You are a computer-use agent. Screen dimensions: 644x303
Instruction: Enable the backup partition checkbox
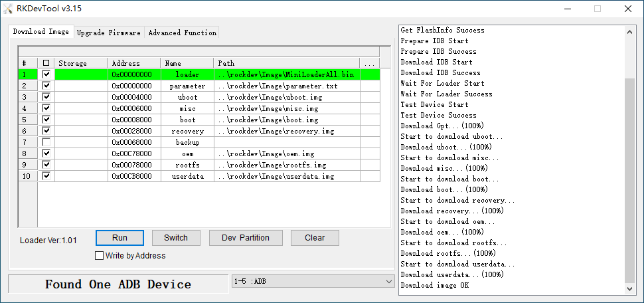[x=46, y=142]
